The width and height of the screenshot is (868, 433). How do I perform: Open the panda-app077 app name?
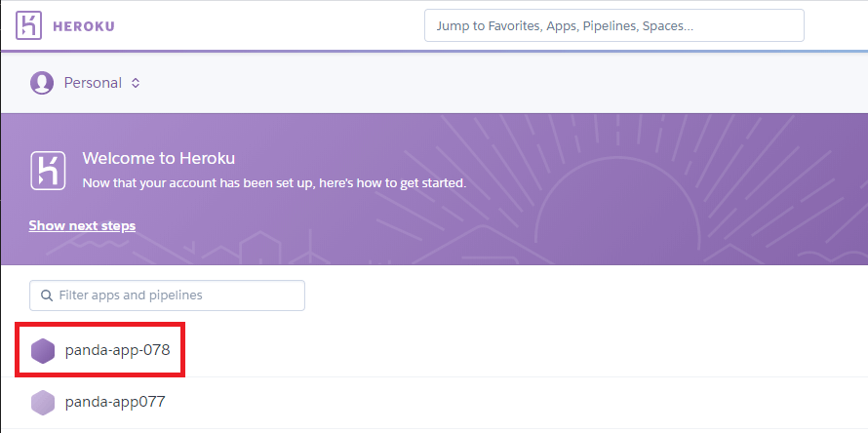pyautogui.click(x=115, y=402)
